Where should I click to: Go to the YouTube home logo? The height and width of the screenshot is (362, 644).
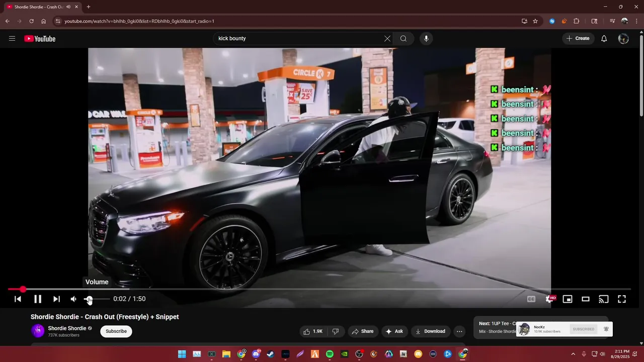pos(40,39)
